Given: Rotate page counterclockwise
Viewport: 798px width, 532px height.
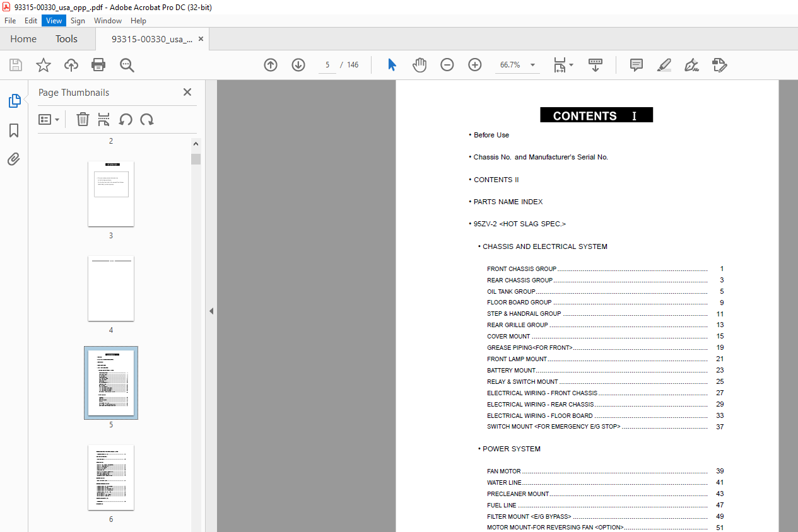Looking at the screenshot, I should [x=126, y=119].
